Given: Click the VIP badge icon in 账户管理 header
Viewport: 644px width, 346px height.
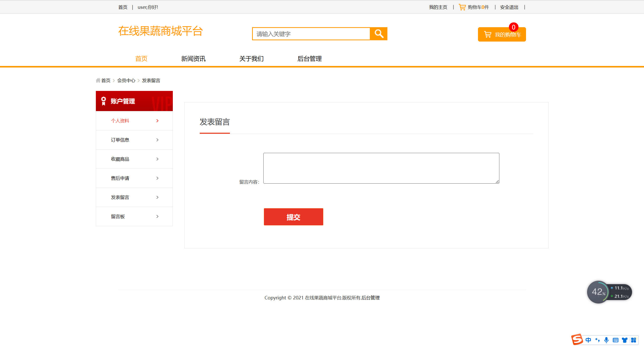Looking at the screenshot, I should pos(103,101).
